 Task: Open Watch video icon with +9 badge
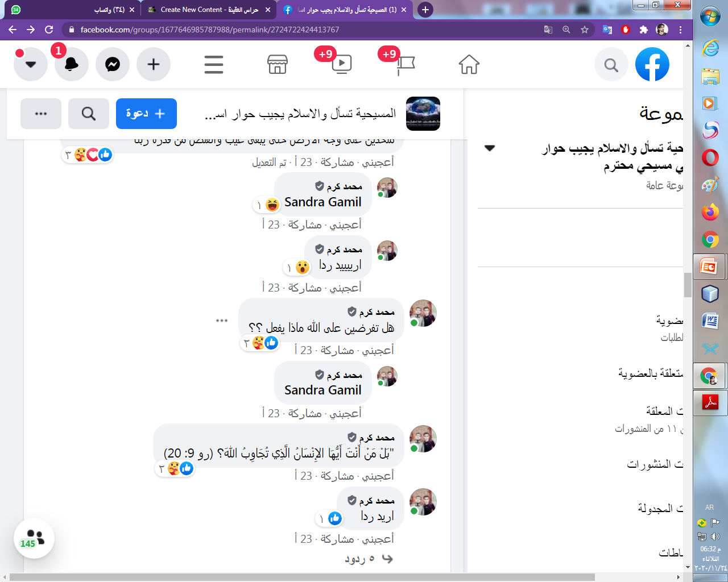point(341,64)
